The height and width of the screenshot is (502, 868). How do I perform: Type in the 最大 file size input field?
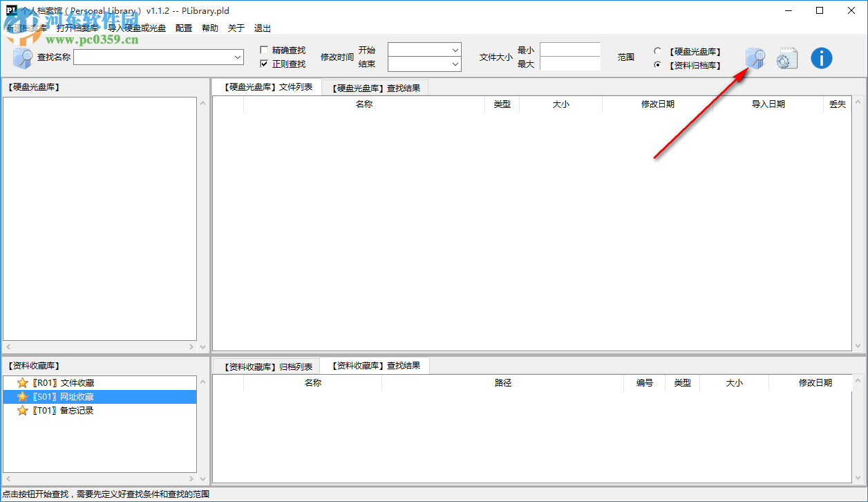click(x=570, y=64)
